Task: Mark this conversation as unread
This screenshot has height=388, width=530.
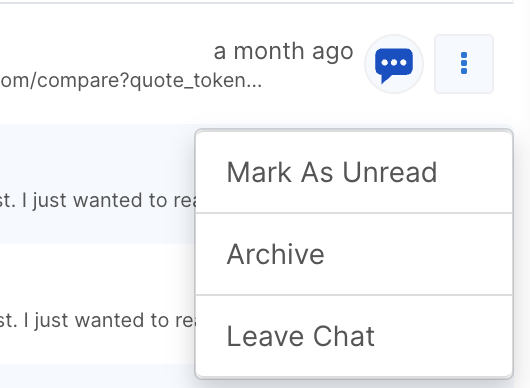Action: (354, 172)
